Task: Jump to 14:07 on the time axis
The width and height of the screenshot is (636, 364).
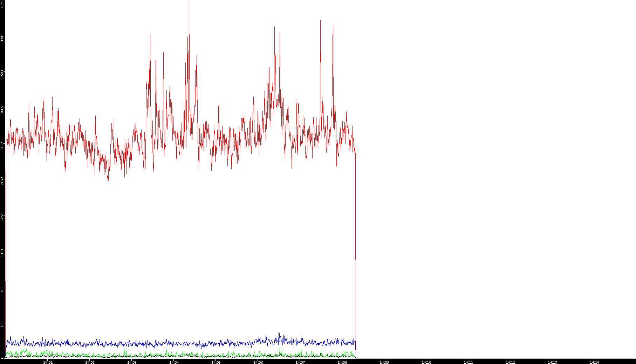Action: [300, 362]
